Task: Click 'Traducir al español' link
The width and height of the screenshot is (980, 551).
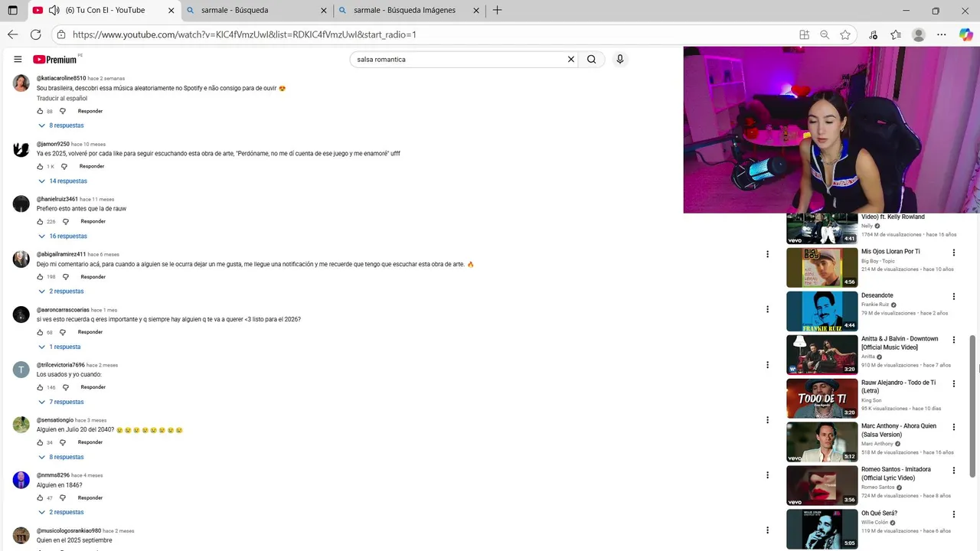Action: click(x=62, y=99)
